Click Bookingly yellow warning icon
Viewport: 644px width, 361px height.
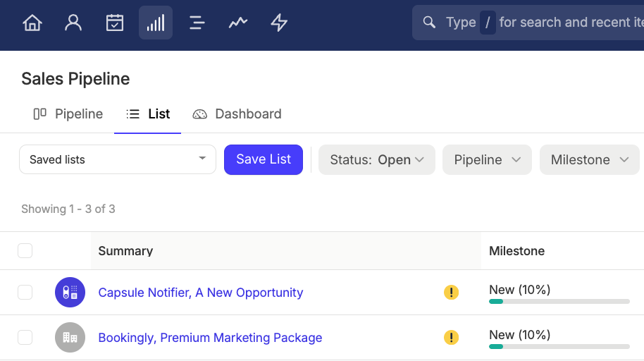point(452,338)
